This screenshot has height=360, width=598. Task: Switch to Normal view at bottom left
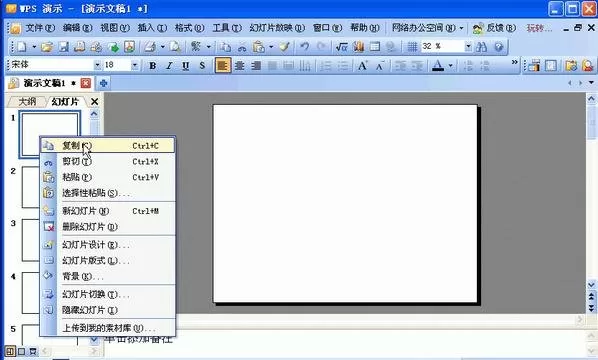(x=10, y=351)
